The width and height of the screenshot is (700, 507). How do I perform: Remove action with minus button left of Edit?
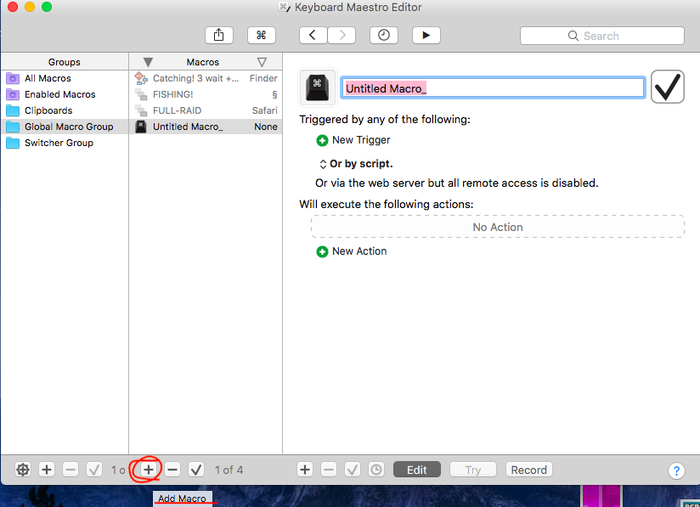click(x=329, y=470)
